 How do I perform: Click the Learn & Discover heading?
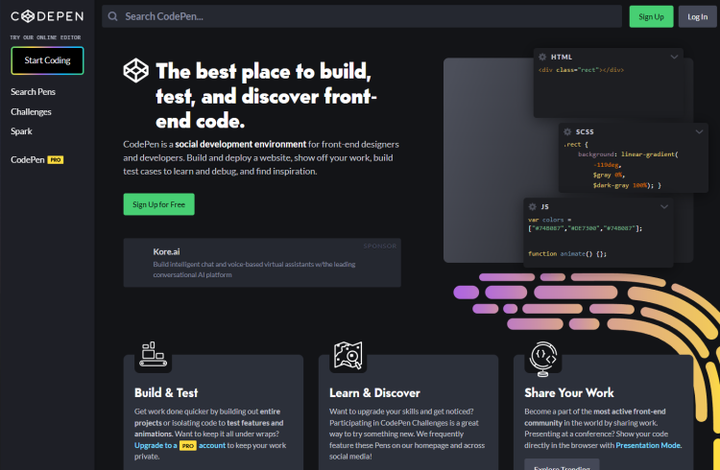click(375, 393)
